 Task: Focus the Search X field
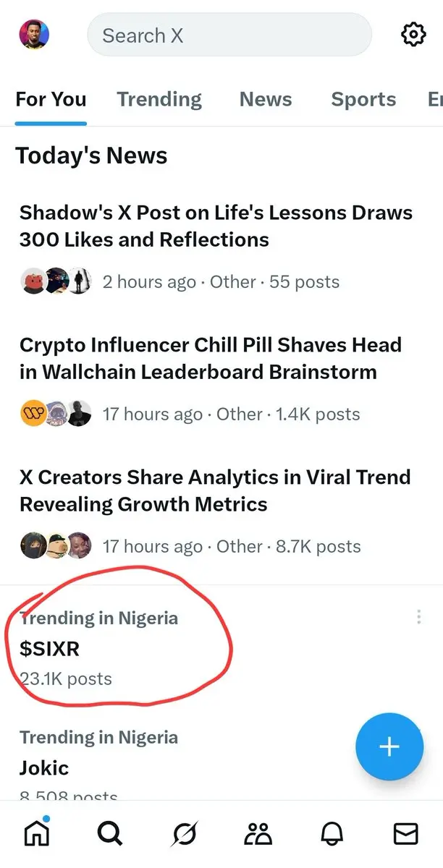click(229, 35)
